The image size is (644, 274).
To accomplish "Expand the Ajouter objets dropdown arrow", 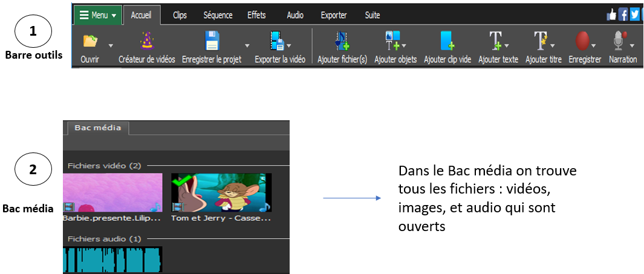I will click(x=404, y=45).
